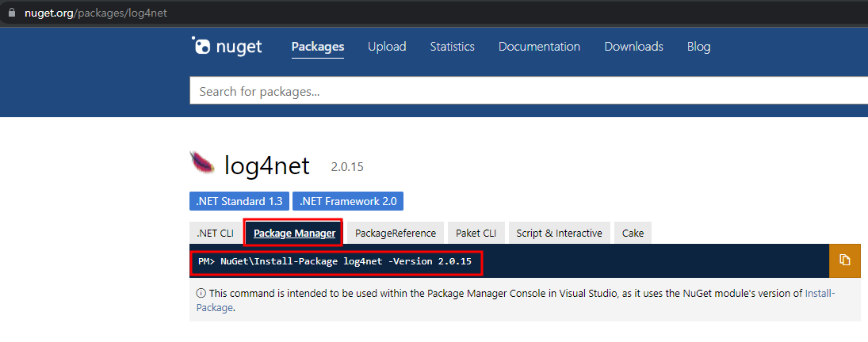Click the .NET Standard 1.3 badge

coord(239,201)
